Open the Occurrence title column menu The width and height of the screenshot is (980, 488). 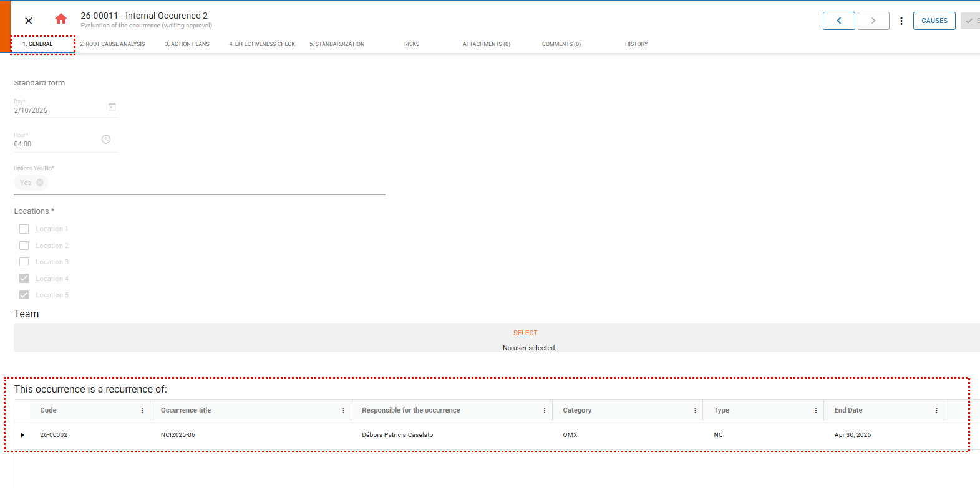[343, 411]
